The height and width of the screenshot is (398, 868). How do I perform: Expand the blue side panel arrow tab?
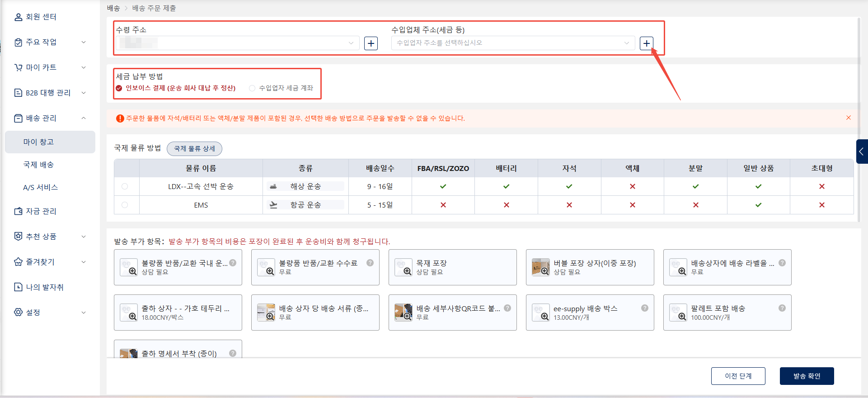coord(862,152)
